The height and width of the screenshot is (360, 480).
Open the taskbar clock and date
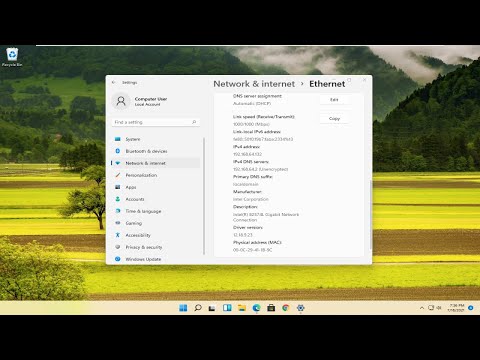pyautogui.click(x=456, y=308)
